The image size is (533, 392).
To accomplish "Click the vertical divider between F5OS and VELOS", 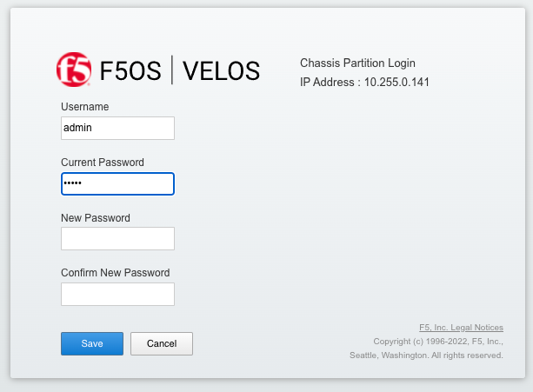I will 172,70.
